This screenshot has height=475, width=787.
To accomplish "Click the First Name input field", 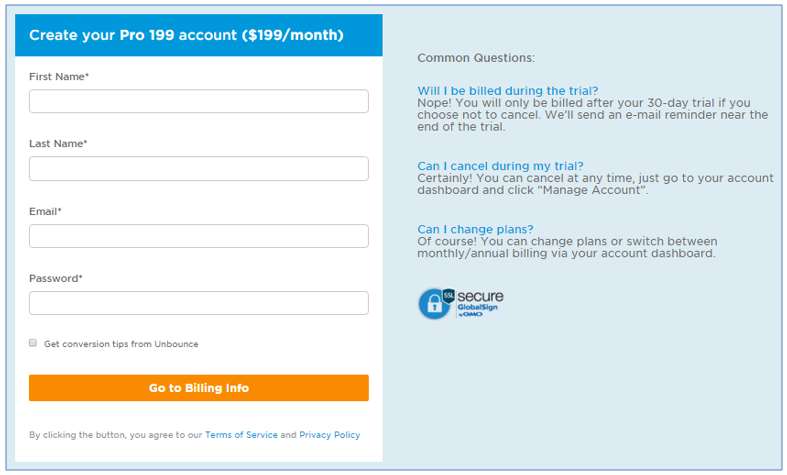I will point(198,101).
